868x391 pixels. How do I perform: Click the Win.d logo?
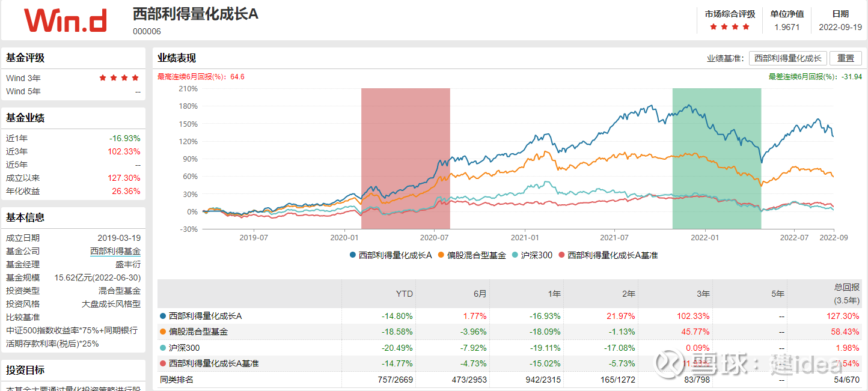coord(66,20)
